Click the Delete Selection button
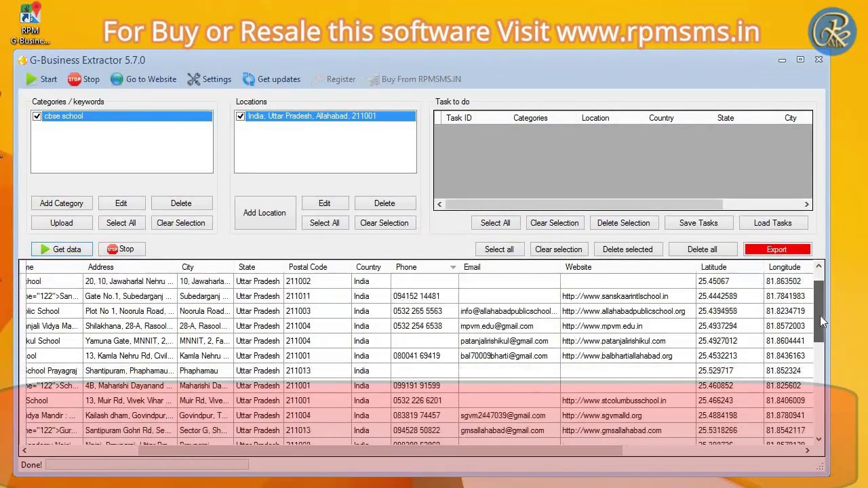This screenshot has height=488, width=868. pyautogui.click(x=623, y=223)
